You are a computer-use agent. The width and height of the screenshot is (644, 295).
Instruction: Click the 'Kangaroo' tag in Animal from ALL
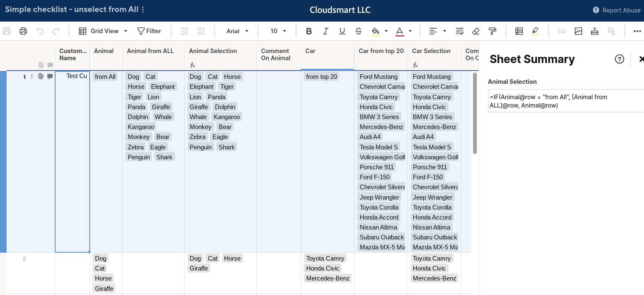pyautogui.click(x=141, y=127)
